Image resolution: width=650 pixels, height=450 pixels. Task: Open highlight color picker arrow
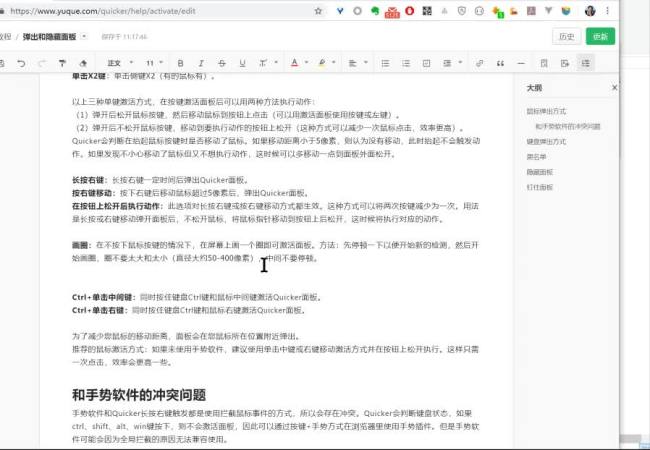(334, 63)
